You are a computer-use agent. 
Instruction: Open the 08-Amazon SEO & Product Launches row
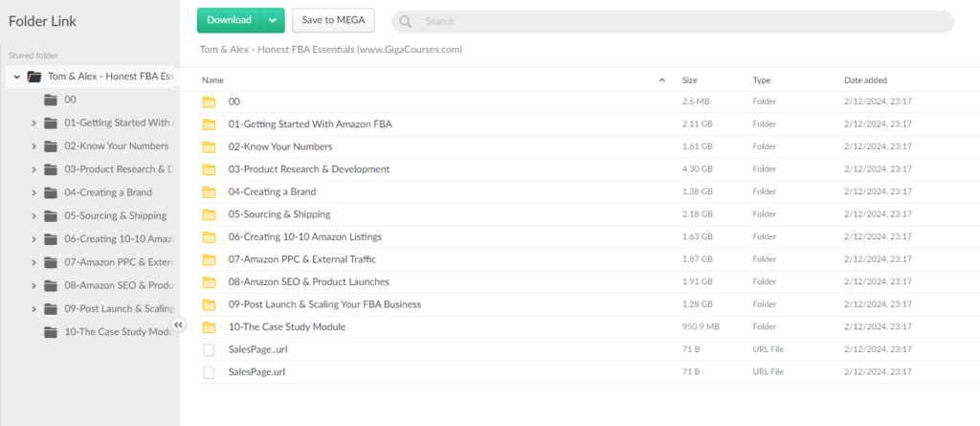click(x=308, y=281)
